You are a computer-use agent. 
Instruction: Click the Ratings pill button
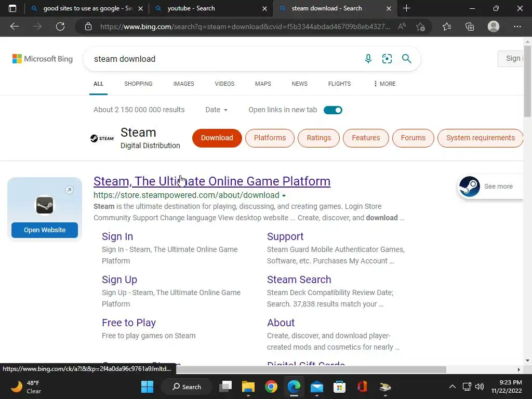point(318,138)
